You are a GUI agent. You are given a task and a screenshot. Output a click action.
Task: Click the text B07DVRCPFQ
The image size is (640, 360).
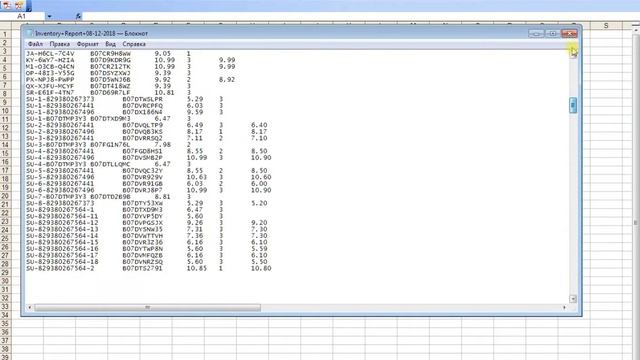click(143, 106)
